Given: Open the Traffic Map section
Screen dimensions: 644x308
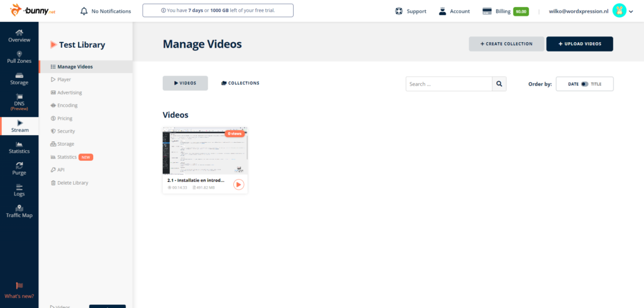Looking at the screenshot, I should 19,212.
